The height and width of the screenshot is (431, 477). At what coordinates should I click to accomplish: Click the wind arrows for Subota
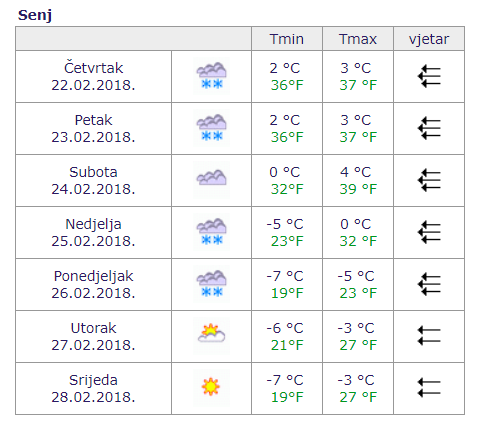[x=429, y=180]
